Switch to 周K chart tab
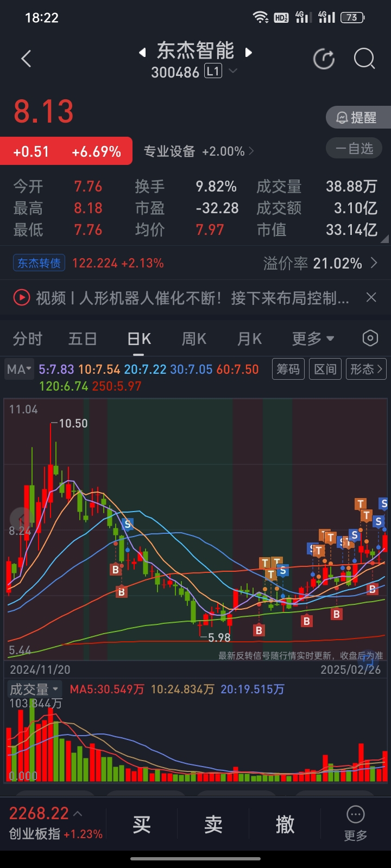 click(x=194, y=339)
